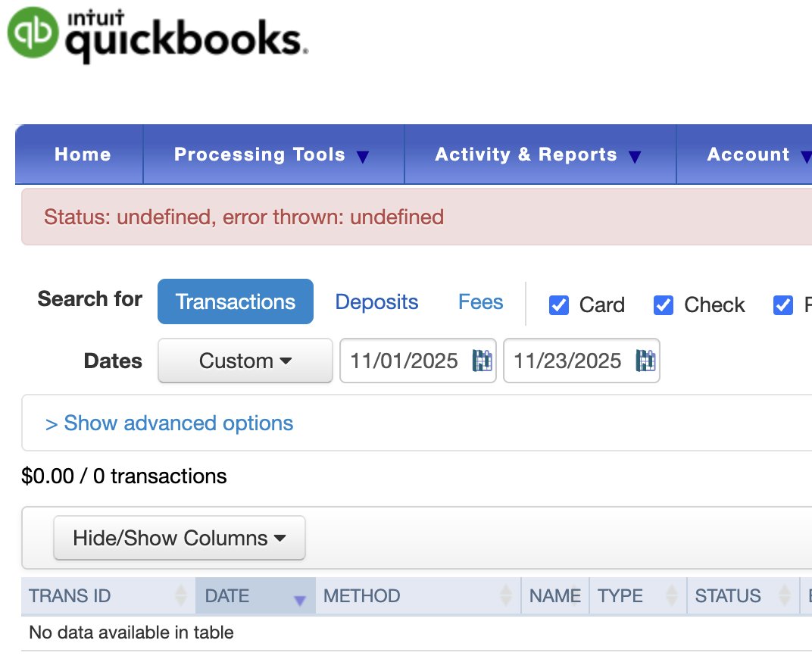Click the status error message banner
The image size is (812, 659).
point(417,217)
